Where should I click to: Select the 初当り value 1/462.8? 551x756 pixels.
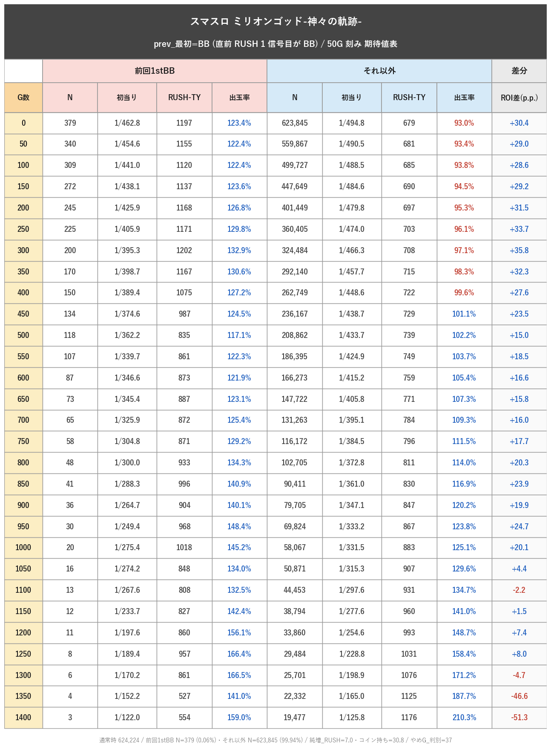(x=127, y=123)
